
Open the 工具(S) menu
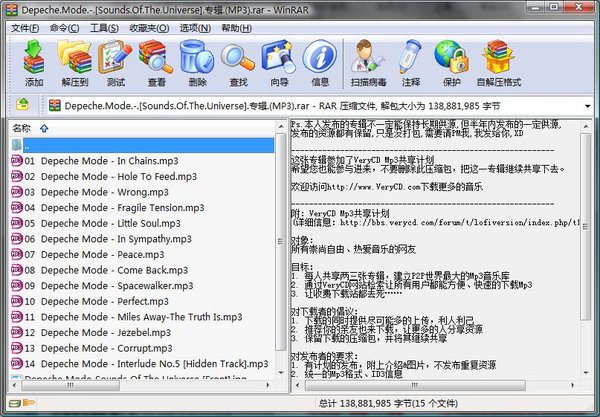pyautogui.click(x=104, y=28)
